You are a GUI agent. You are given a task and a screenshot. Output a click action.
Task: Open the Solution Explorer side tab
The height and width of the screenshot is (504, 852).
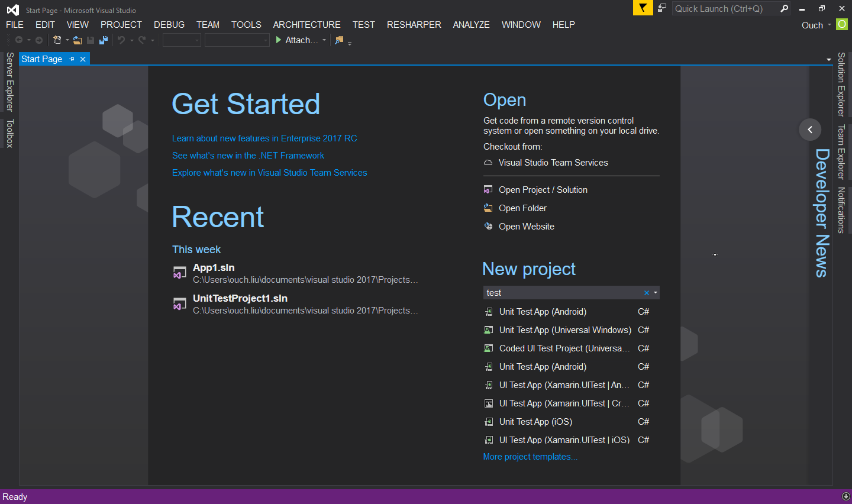pyautogui.click(x=841, y=85)
